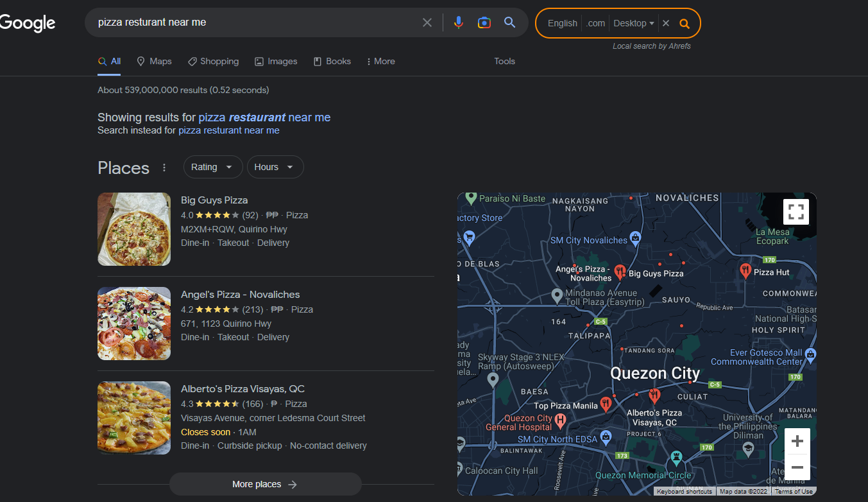The image size is (868, 502).
Task: Open Angel's Pizza - Novaliches photo
Action: (x=134, y=324)
